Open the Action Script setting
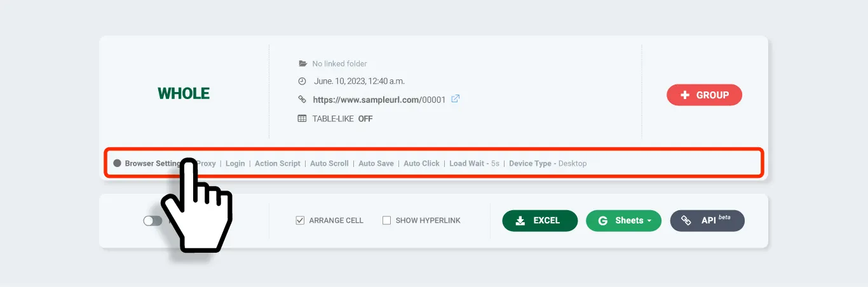The width and height of the screenshot is (868, 287). pos(277,163)
